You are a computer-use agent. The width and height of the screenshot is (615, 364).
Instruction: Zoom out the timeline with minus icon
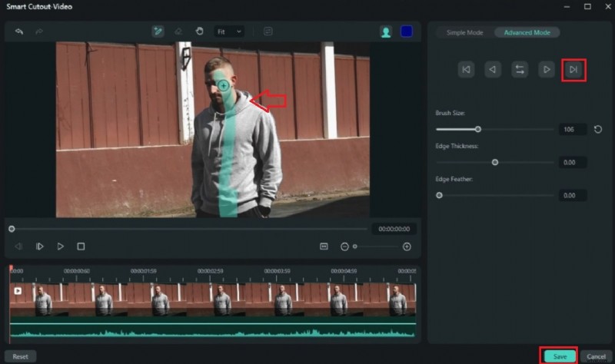click(x=344, y=247)
